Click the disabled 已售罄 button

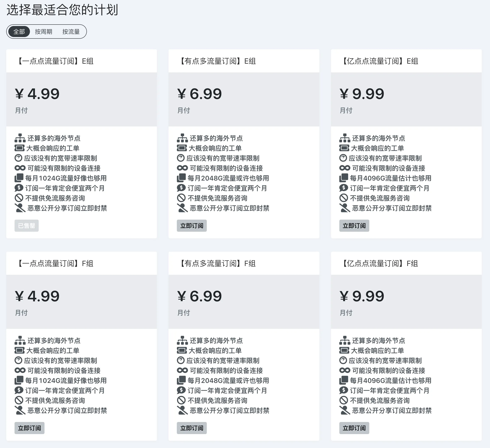26,226
